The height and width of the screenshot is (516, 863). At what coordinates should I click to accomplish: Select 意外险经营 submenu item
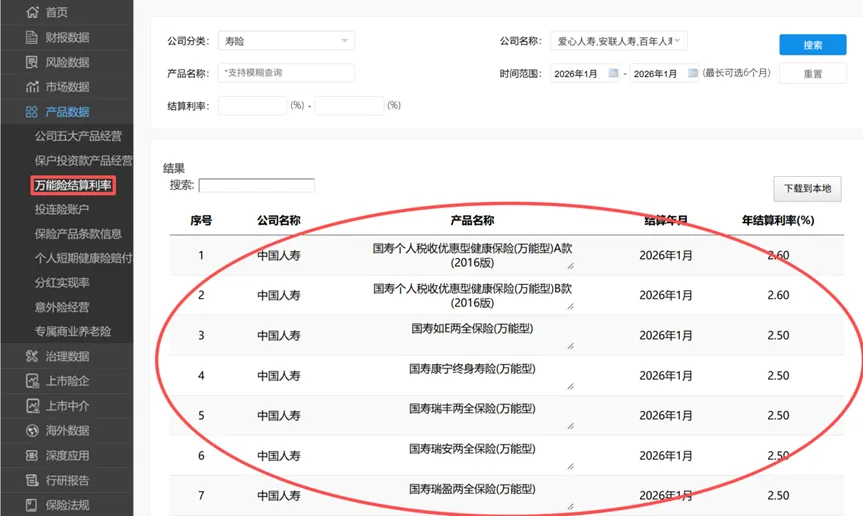[x=62, y=307]
